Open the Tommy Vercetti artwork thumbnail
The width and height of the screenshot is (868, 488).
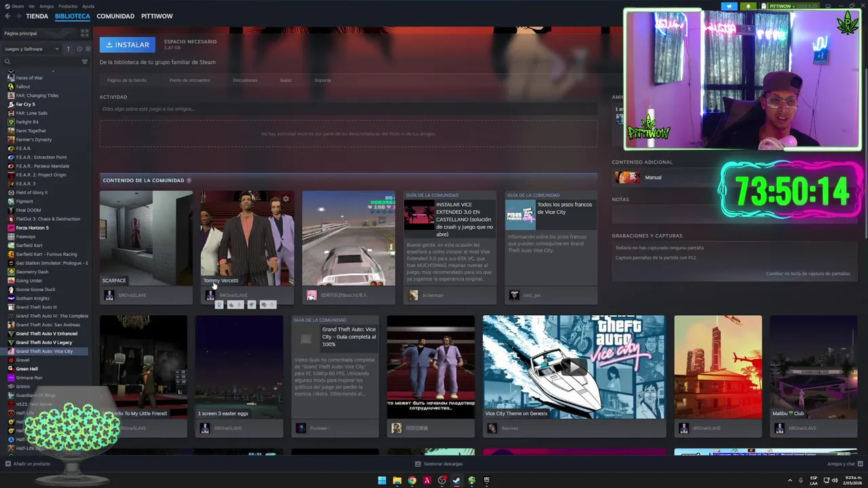pos(247,238)
